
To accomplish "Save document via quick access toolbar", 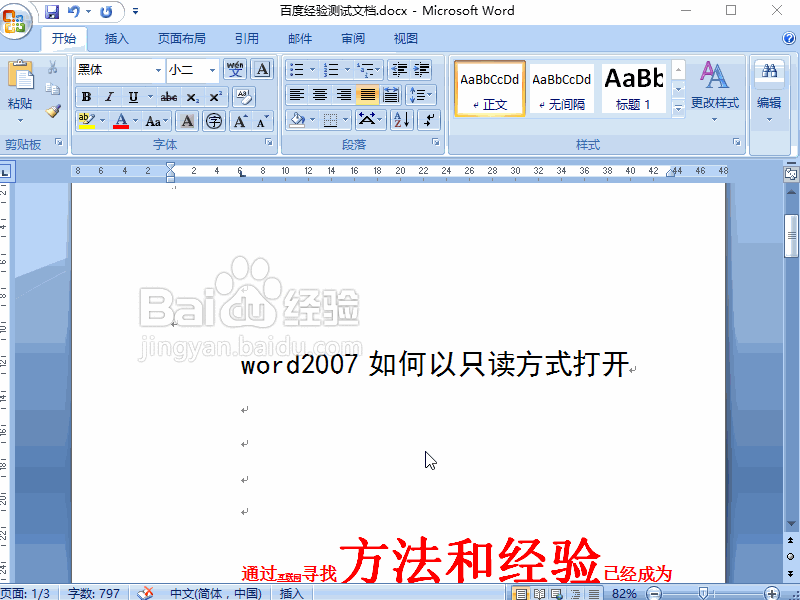I will tap(52, 11).
